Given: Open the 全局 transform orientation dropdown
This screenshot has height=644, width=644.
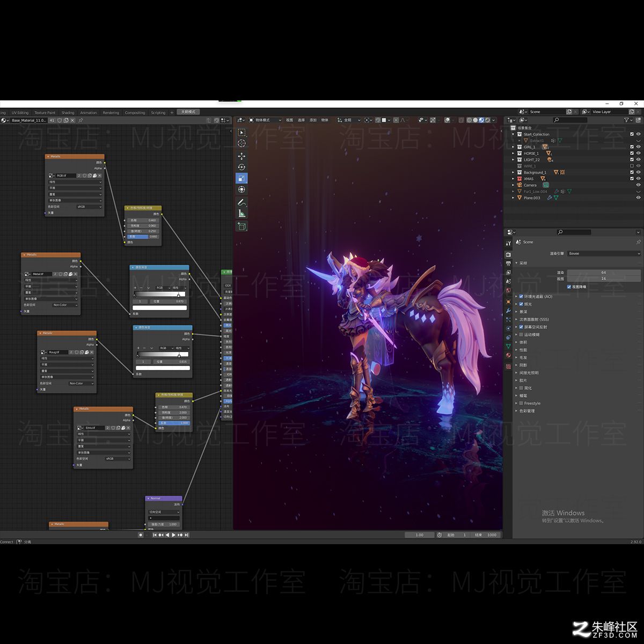Looking at the screenshot, I should 349,120.
